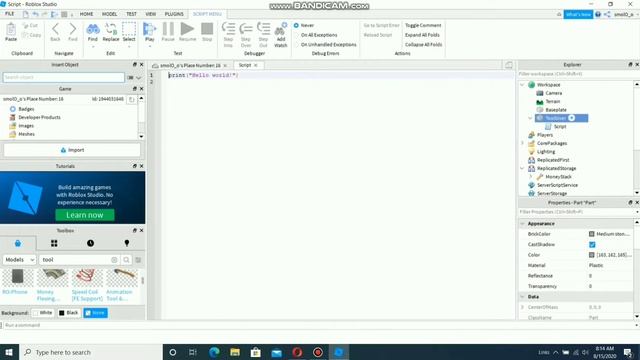Collapse the Appearance properties section
This screenshot has width=640, height=360.
522,224
